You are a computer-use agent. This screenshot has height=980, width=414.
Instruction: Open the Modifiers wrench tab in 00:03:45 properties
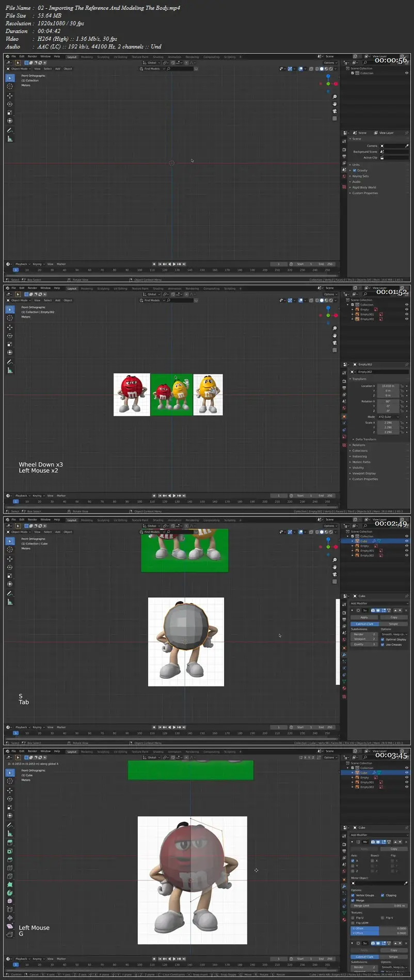[344, 886]
